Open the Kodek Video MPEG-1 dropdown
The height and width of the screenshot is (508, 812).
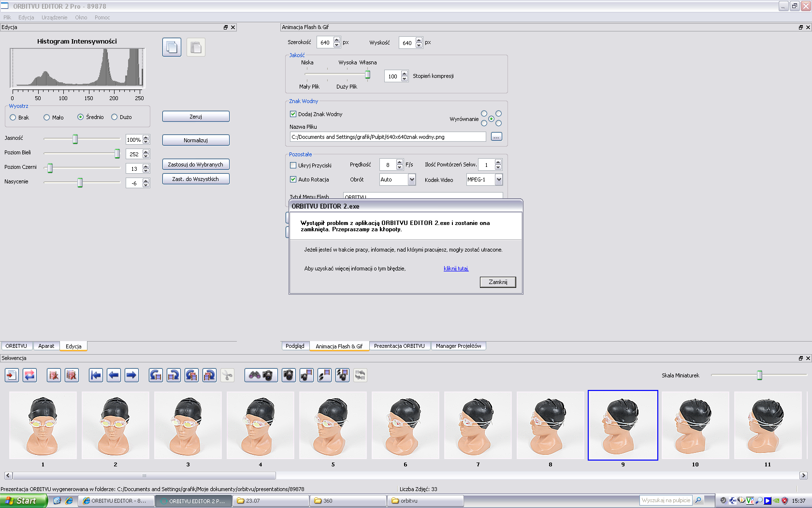(x=499, y=179)
